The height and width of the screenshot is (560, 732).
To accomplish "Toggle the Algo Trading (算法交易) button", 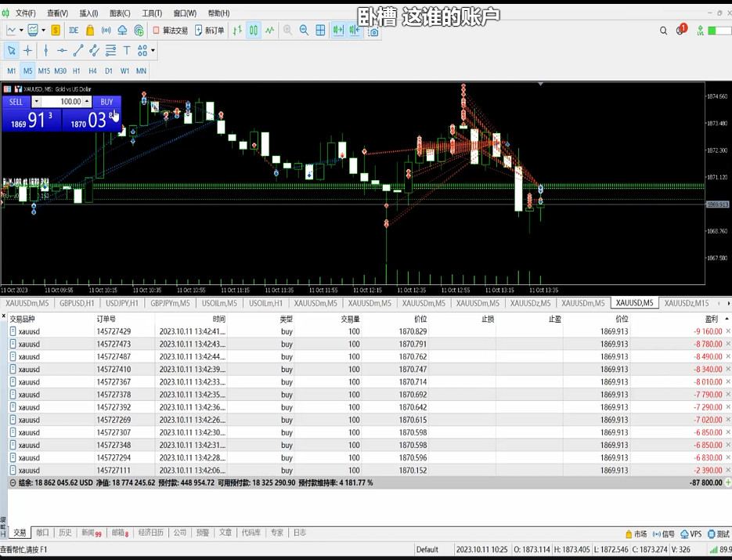I will point(170,31).
